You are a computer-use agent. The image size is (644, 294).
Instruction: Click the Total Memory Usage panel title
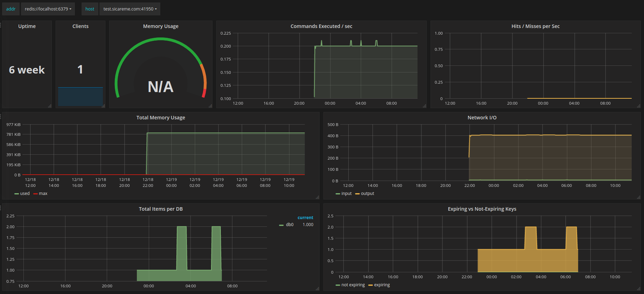[x=161, y=118]
